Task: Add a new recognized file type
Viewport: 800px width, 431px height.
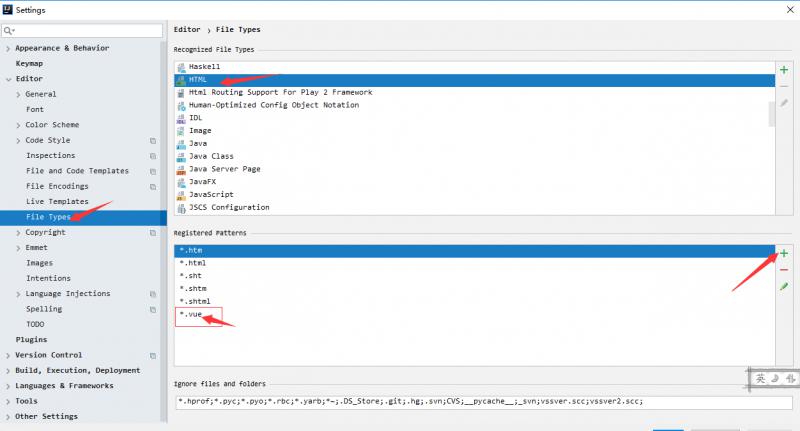Action: [x=784, y=70]
